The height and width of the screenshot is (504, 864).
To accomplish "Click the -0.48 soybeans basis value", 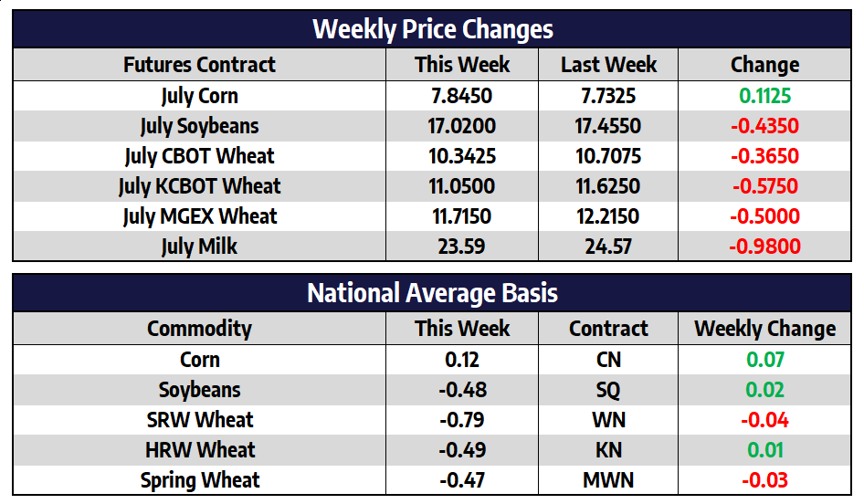I will (462, 390).
